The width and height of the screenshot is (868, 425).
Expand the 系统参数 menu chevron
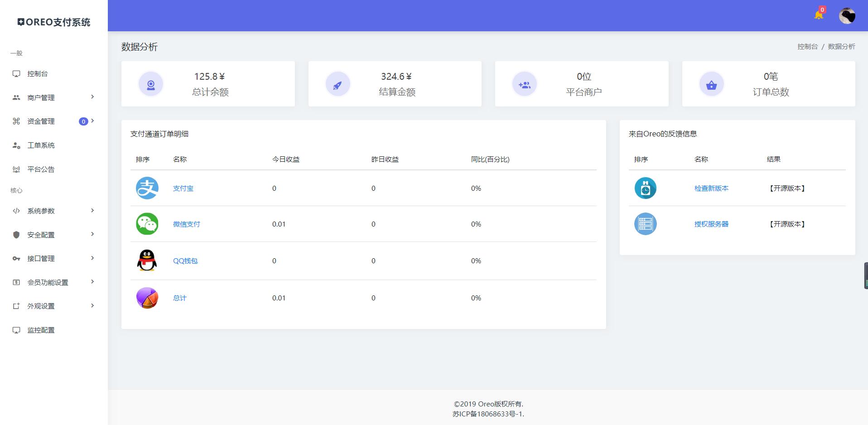point(92,211)
